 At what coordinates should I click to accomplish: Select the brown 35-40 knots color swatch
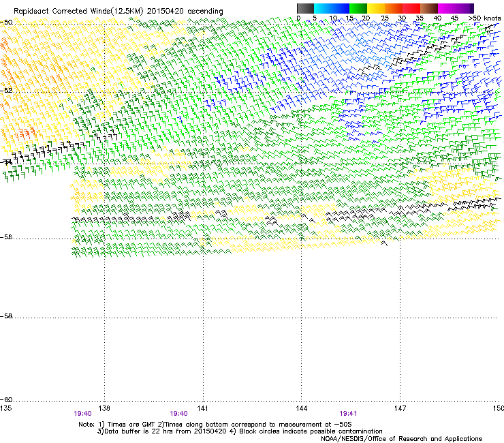click(429, 8)
